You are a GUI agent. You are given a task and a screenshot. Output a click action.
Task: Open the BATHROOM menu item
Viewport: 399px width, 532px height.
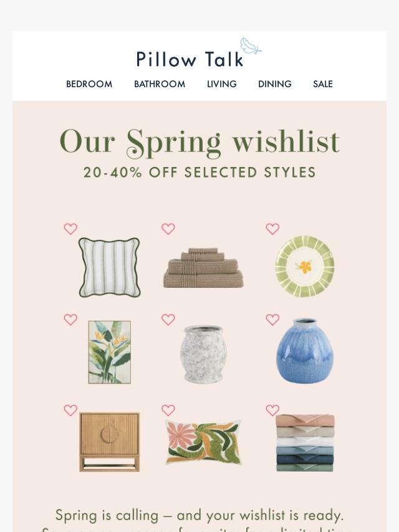coord(160,84)
